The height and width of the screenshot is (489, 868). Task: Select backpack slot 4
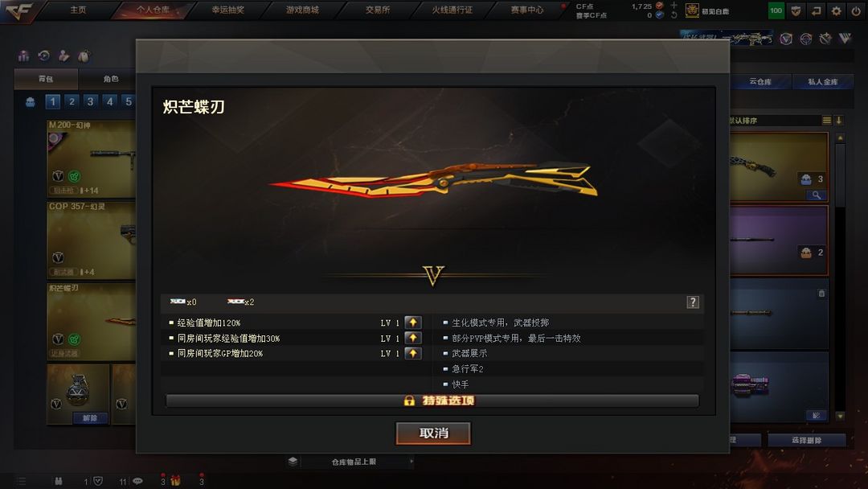pyautogui.click(x=109, y=101)
